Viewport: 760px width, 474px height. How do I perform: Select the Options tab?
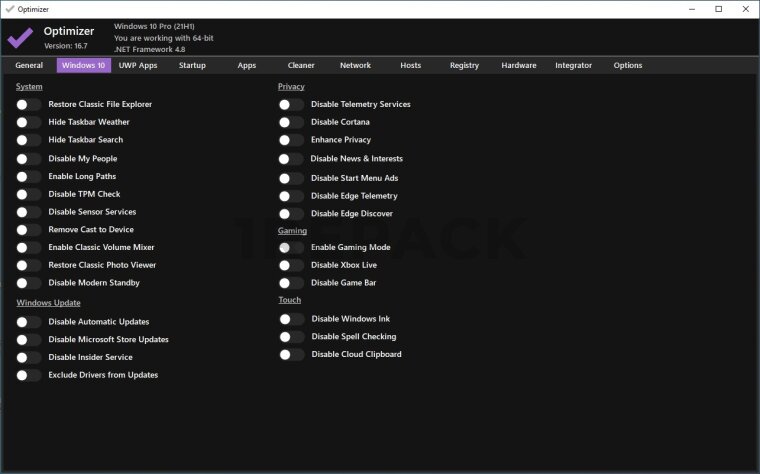pos(628,66)
